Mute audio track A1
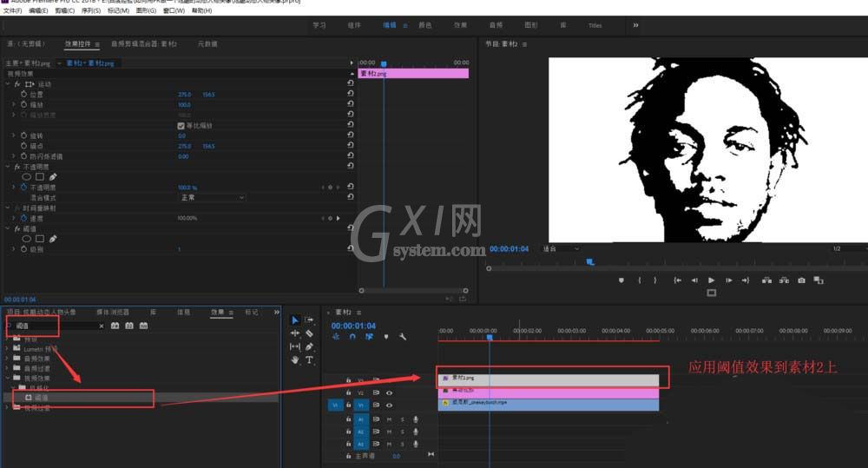This screenshot has width=868, height=468. 389,420
